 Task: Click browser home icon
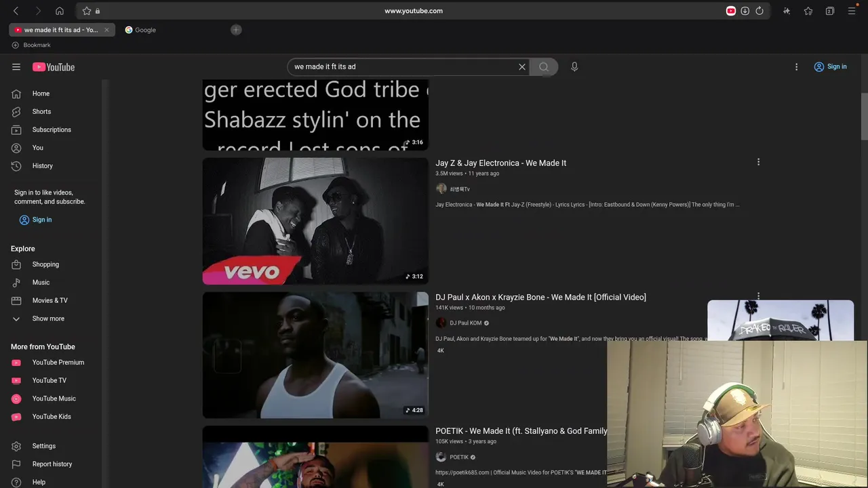pos(60,11)
